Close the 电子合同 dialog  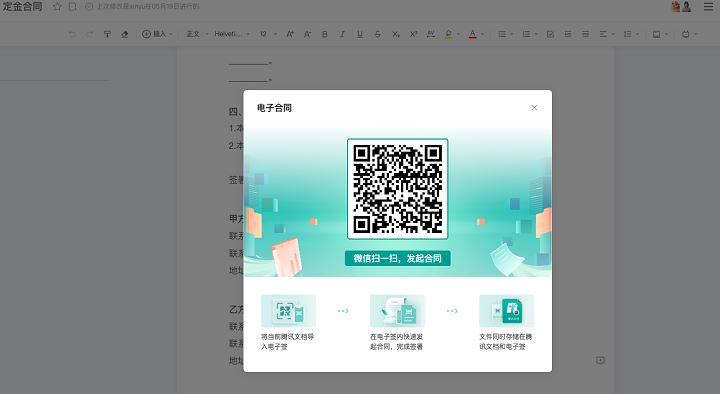534,107
